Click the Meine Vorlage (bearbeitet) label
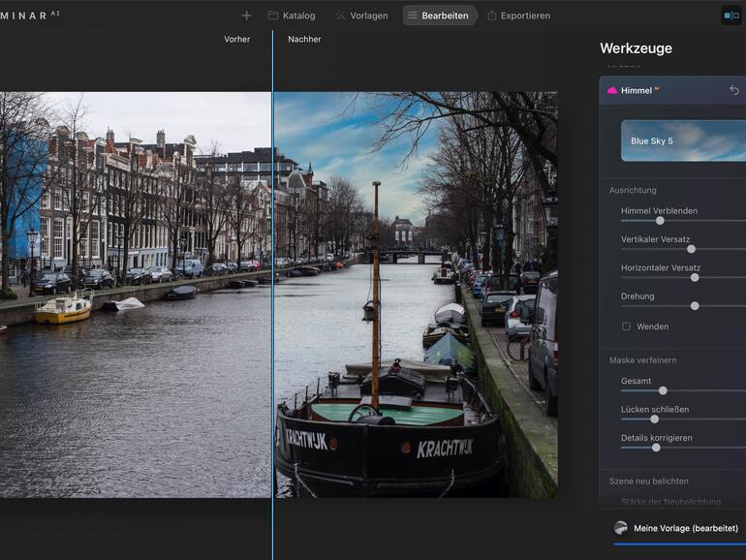Screen dimensions: 746x560 (x=686, y=528)
